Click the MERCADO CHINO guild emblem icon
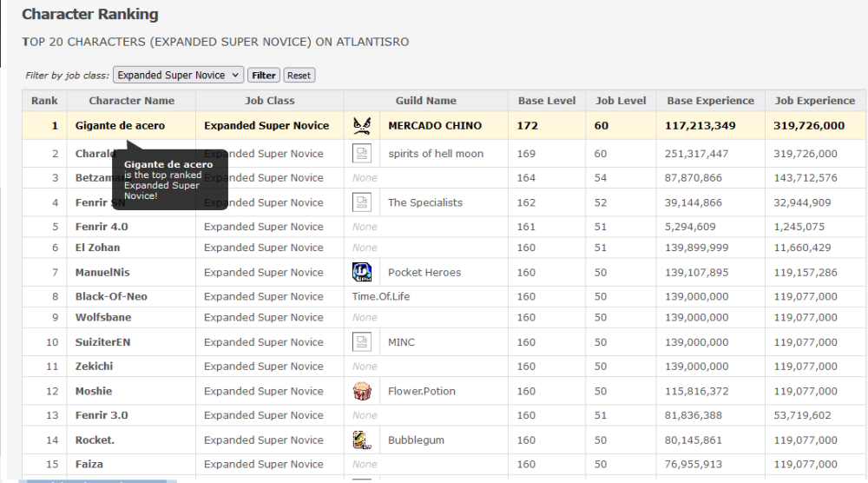The image size is (868, 483). 361,125
